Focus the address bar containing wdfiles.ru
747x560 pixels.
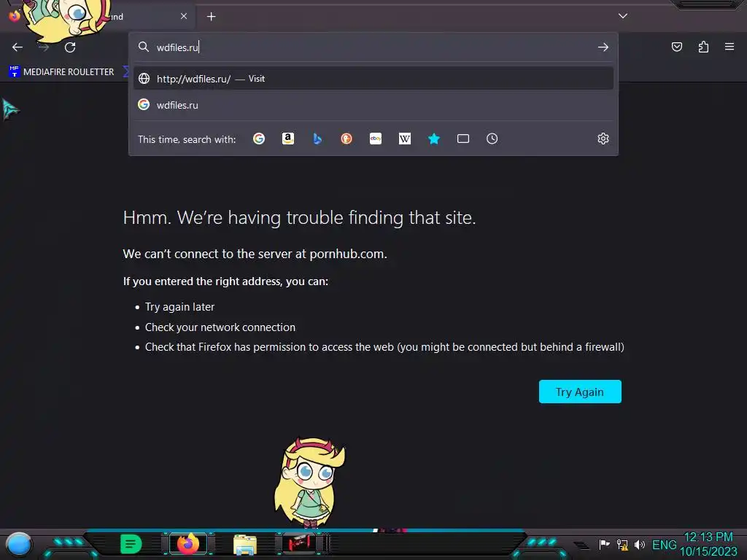[x=373, y=47]
